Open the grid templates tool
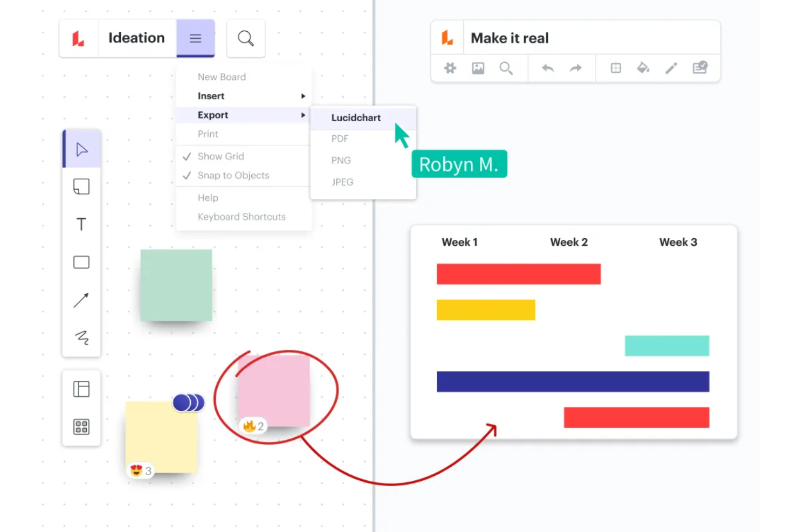 pyautogui.click(x=81, y=427)
